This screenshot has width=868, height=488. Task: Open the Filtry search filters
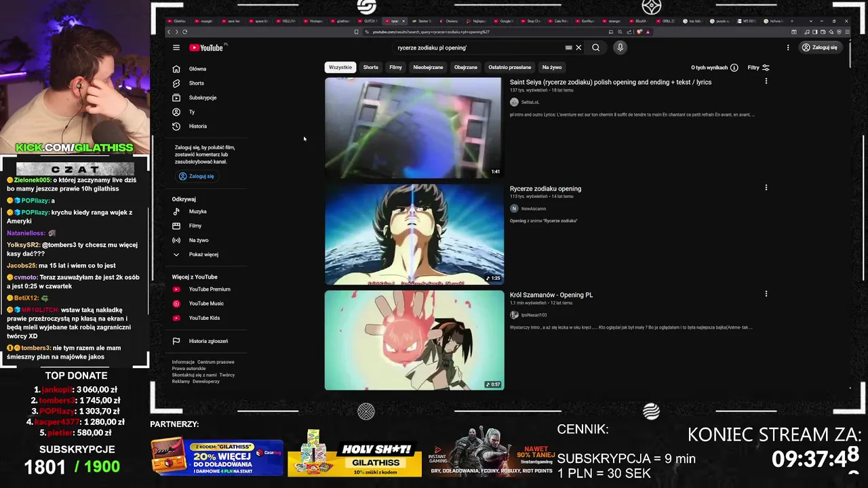pyautogui.click(x=759, y=68)
